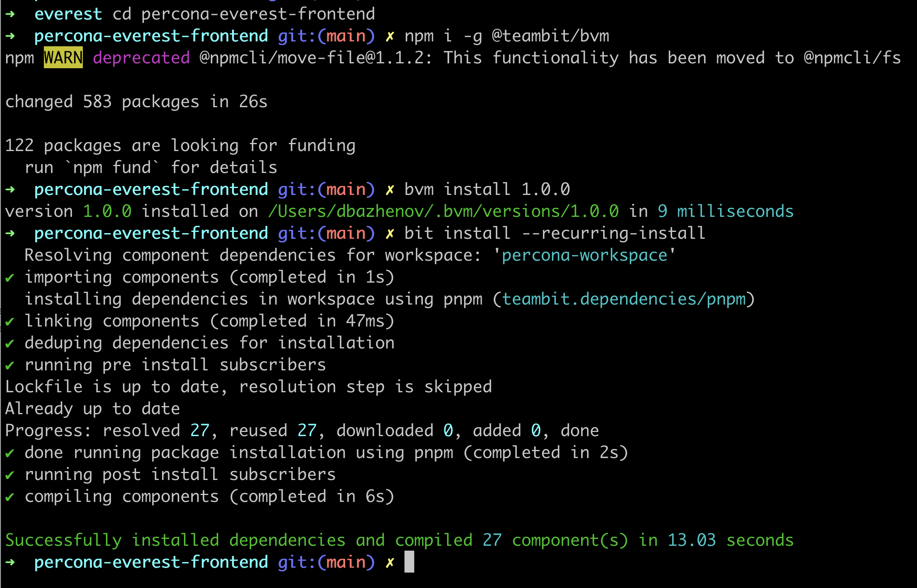Click the green checkmark running pre install icon
Image resolution: width=917 pixels, height=588 pixels.
(7, 365)
